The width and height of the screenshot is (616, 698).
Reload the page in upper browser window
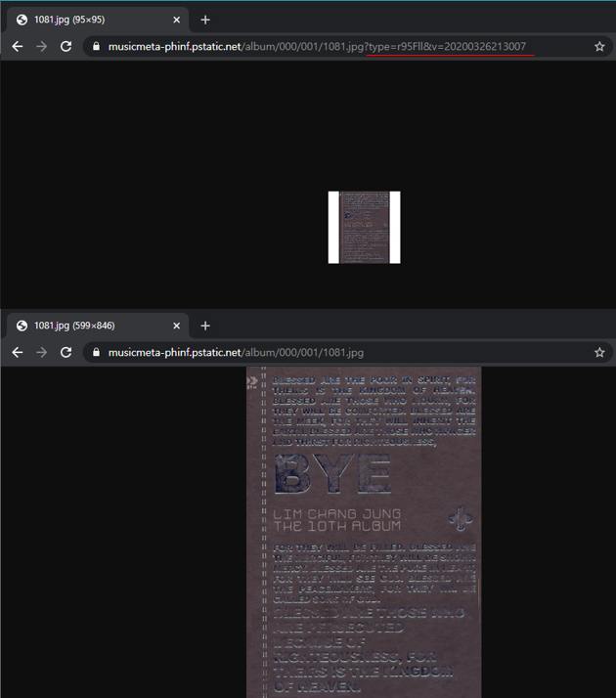pyautogui.click(x=66, y=46)
